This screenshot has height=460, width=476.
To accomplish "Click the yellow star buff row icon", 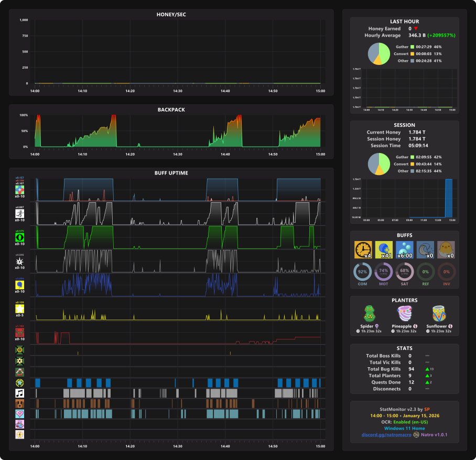I will coord(20,309).
